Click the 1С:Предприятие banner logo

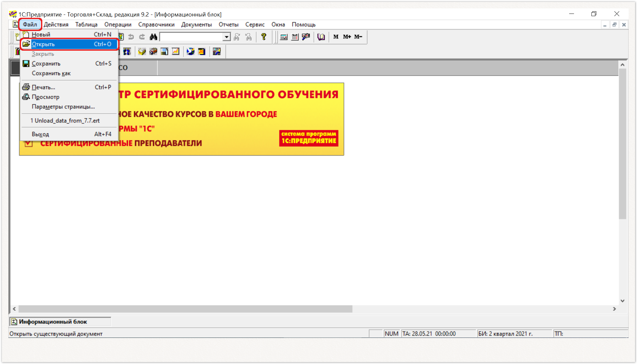tap(309, 138)
